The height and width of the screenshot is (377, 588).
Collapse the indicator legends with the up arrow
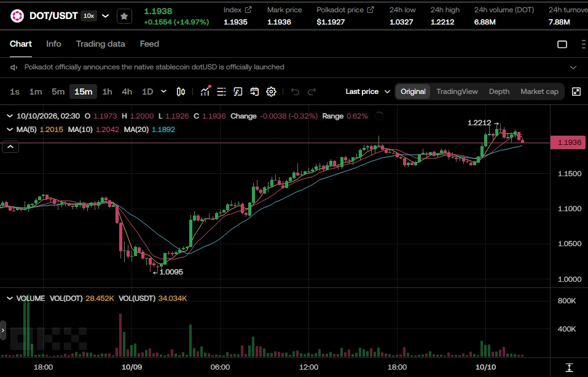click(x=10, y=147)
